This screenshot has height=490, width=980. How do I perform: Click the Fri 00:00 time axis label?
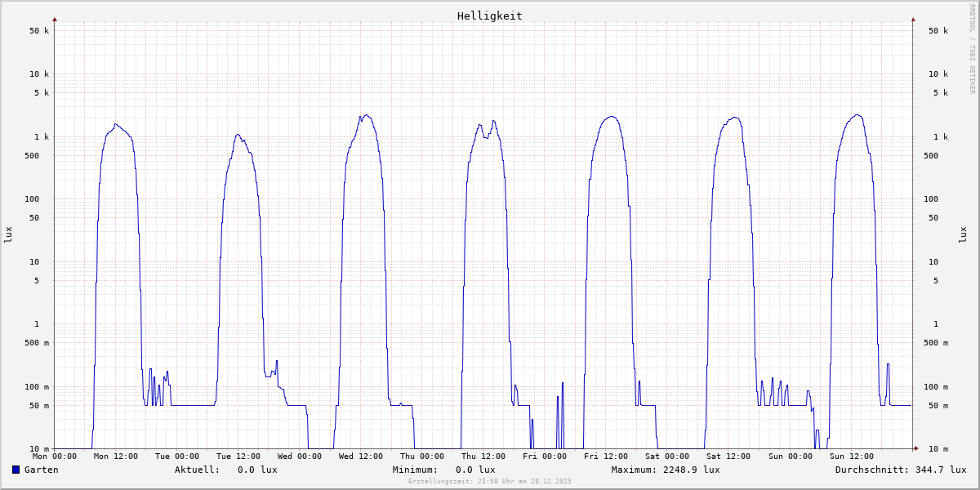(x=545, y=457)
